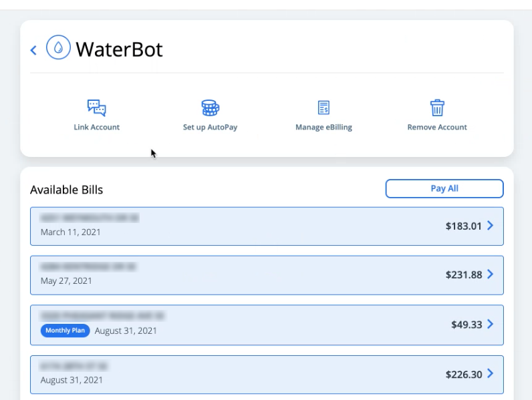Screen dimensions: 532x400
Task: Open the Manage eBilling label
Action: 323,127
